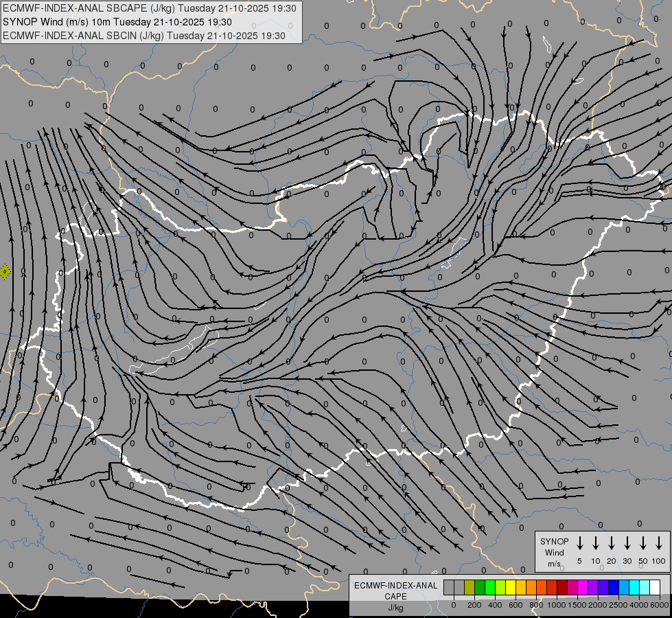This screenshot has width=672, height=618.
Task: Click the wind legend arrow above 10
Action: 596,543
